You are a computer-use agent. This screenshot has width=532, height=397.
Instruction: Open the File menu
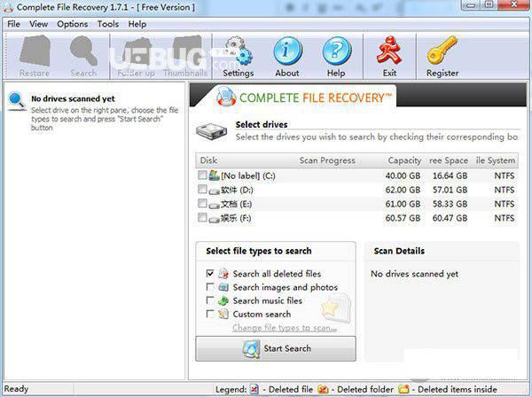tap(13, 24)
